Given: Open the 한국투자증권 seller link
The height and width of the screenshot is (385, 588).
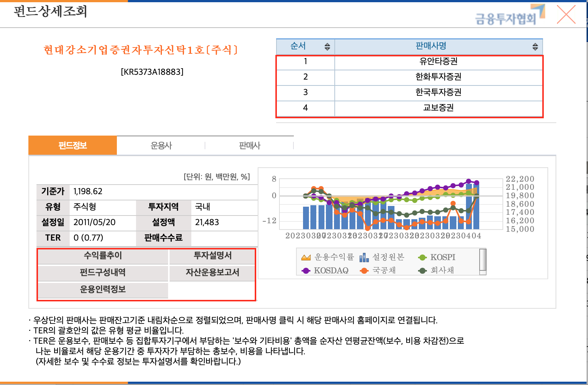Looking at the screenshot, I should [x=438, y=92].
